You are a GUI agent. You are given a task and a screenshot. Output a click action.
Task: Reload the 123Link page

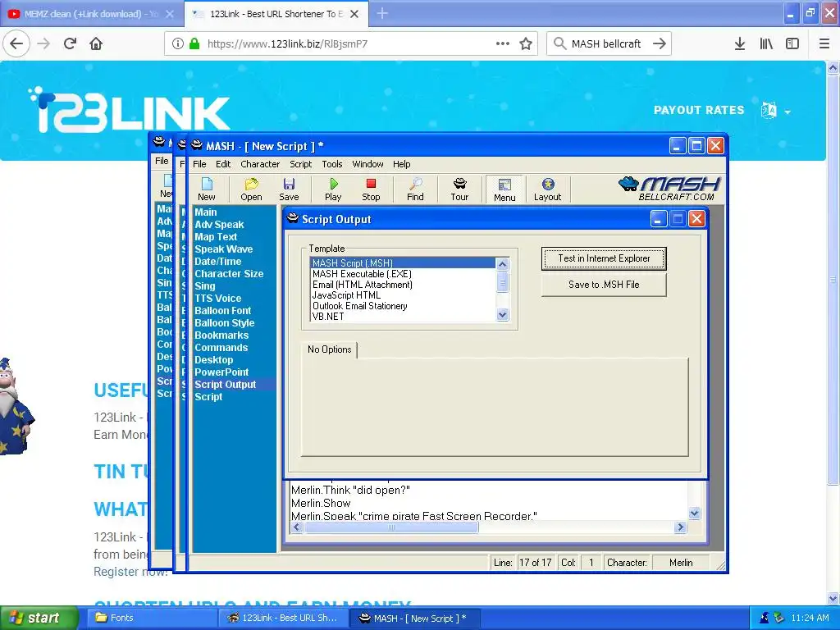pyautogui.click(x=70, y=43)
